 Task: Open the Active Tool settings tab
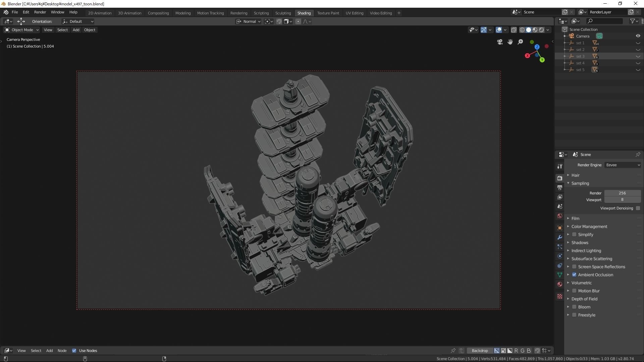point(559,166)
